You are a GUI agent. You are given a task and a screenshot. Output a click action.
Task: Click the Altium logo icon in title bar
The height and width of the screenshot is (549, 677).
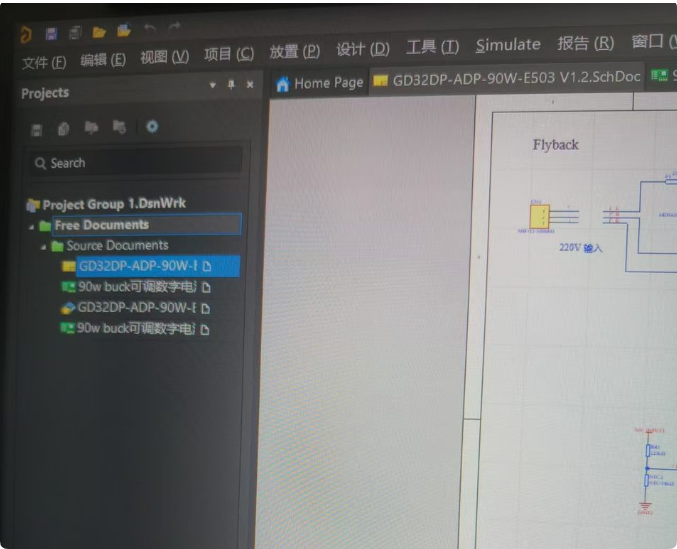pyautogui.click(x=25, y=35)
